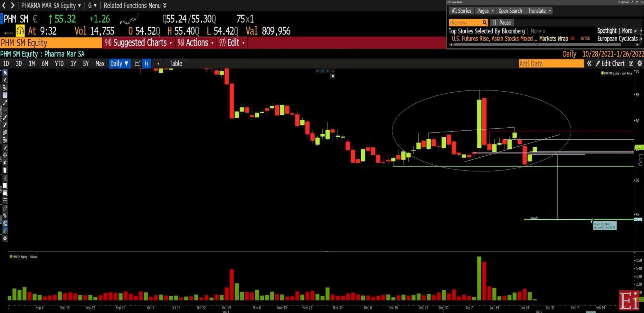Switch to Table view

point(176,64)
